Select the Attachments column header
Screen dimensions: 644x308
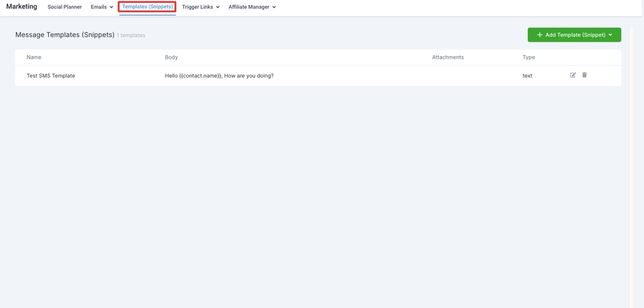[x=448, y=57]
